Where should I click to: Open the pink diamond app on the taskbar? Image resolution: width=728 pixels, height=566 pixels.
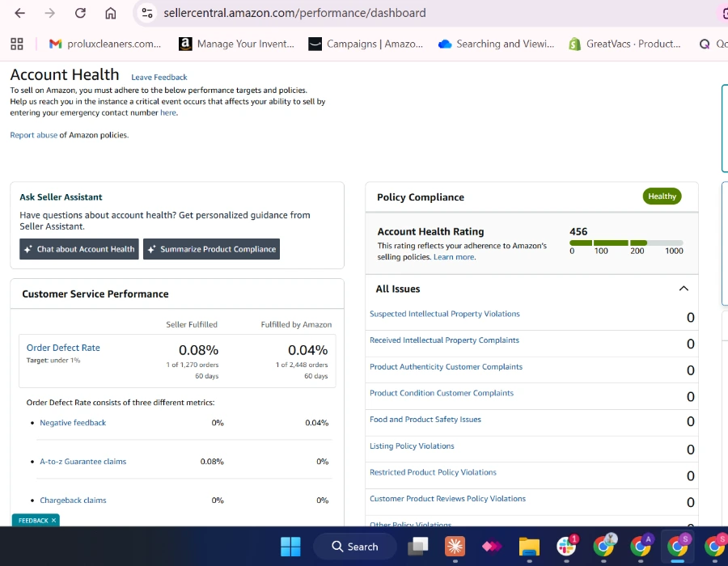click(492, 547)
